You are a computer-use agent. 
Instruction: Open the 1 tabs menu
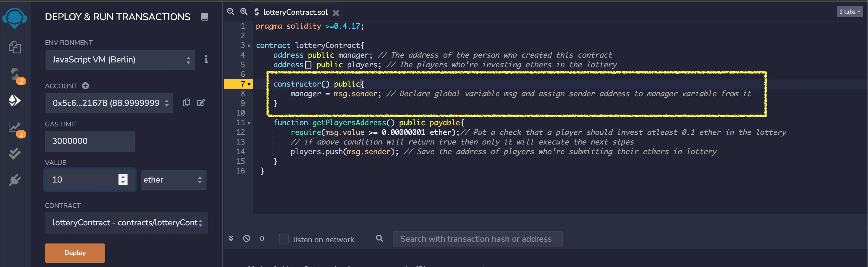(849, 12)
